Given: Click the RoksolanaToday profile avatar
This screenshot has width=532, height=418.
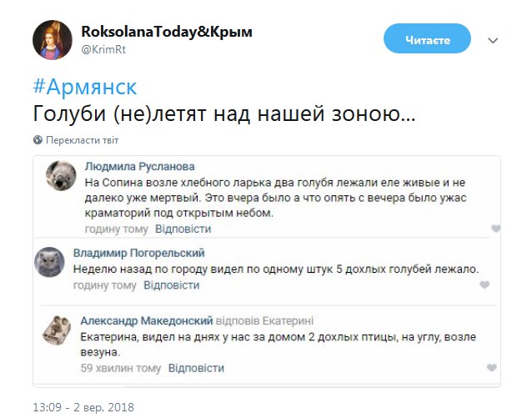Looking at the screenshot, I should pyautogui.click(x=52, y=39).
